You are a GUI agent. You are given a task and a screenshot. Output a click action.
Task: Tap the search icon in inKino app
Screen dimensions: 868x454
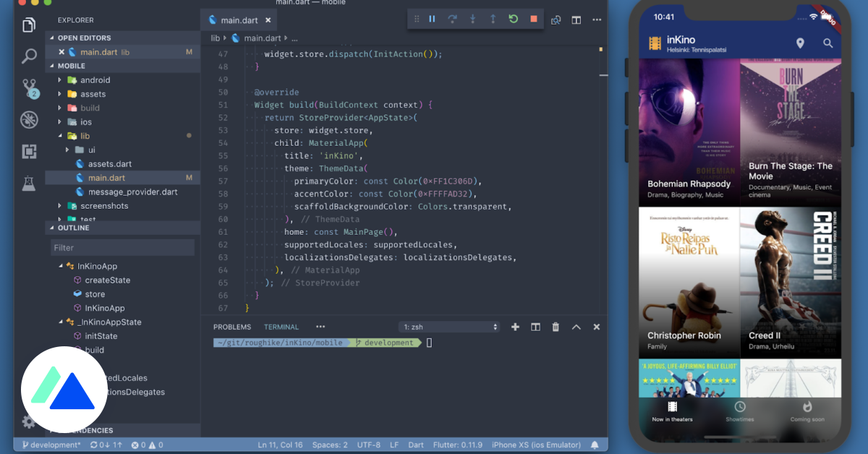coord(828,43)
